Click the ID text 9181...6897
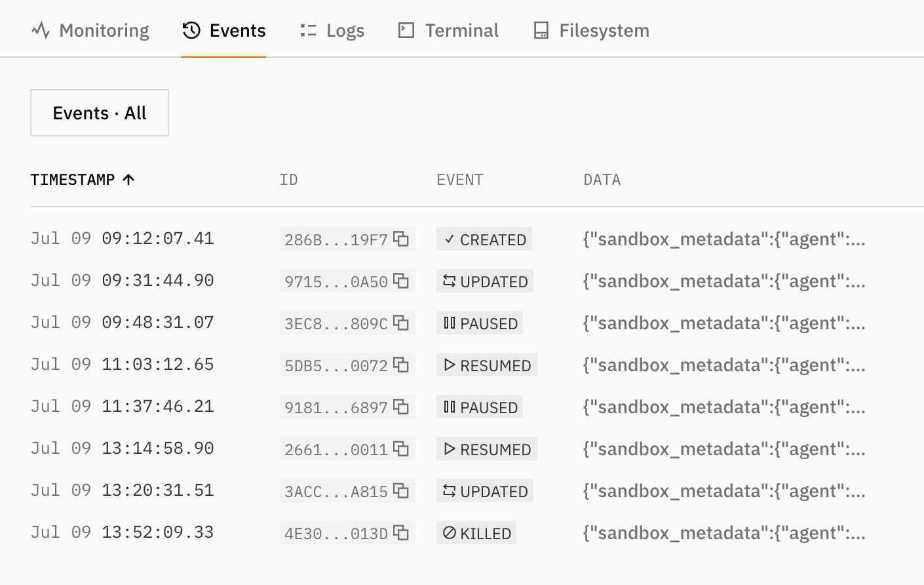Screen dimensions: 924x585 (x=336, y=407)
